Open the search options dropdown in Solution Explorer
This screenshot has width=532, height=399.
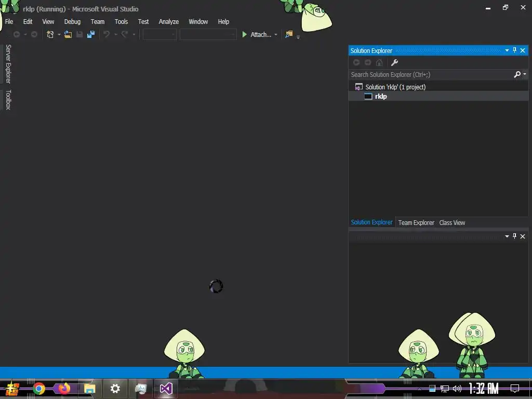525,74
